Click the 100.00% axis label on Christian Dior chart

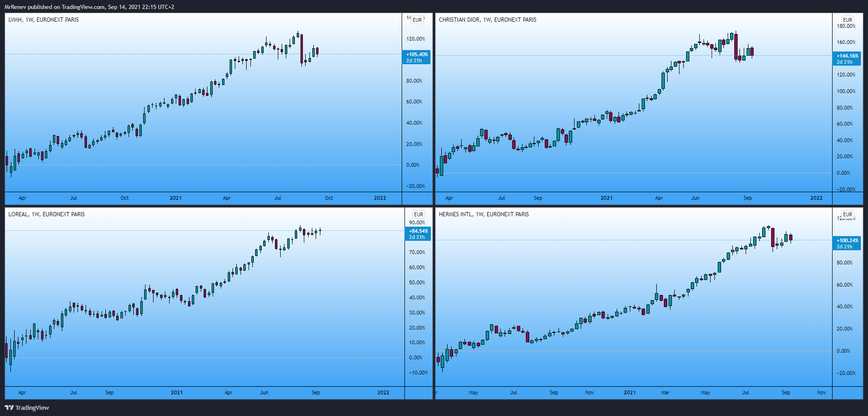tap(846, 92)
